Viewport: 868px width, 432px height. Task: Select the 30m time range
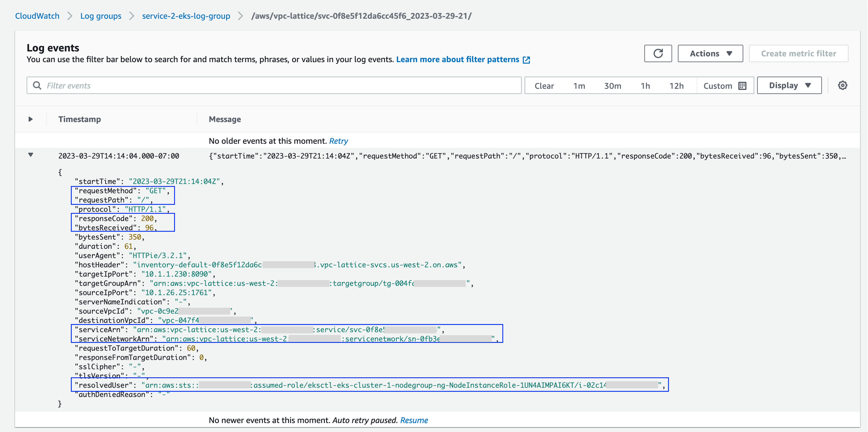tap(612, 86)
